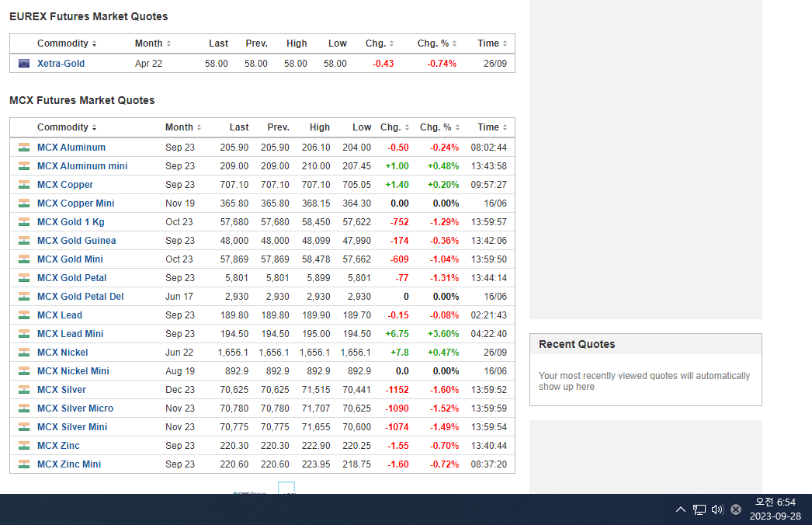Open the MCX Lead quote
812x525 pixels.
[x=60, y=315]
